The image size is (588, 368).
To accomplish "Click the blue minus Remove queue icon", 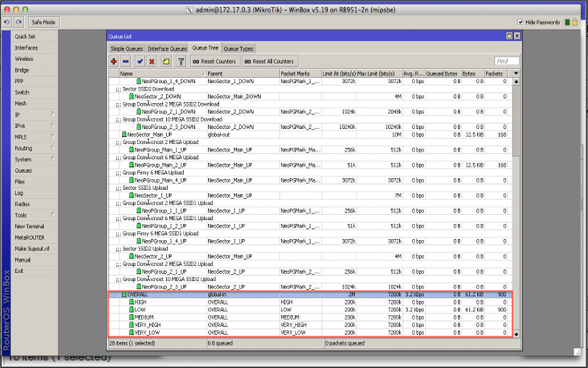I will 126,61.
